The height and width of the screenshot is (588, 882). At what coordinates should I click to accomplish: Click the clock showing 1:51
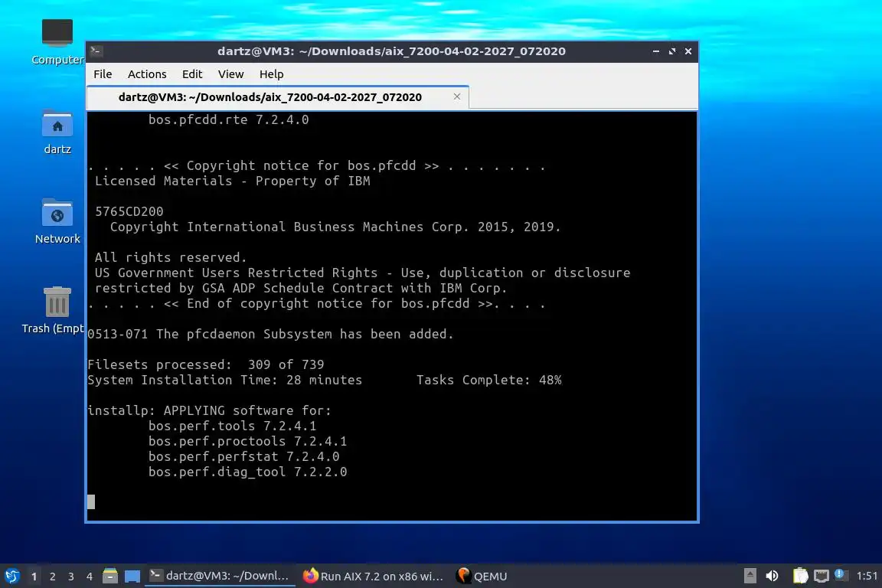pos(867,576)
